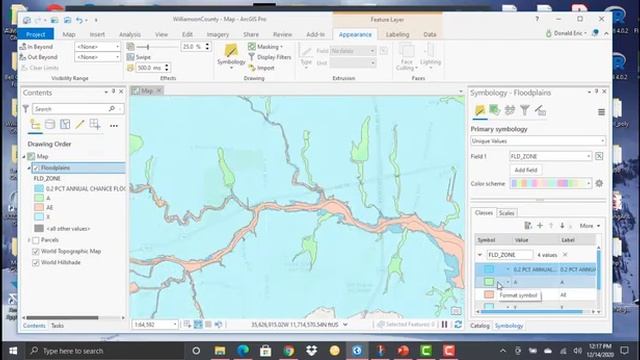This screenshot has width=640, height=360.
Task: Switch to the Scales tab in Symbology
Action: coord(507,213)
